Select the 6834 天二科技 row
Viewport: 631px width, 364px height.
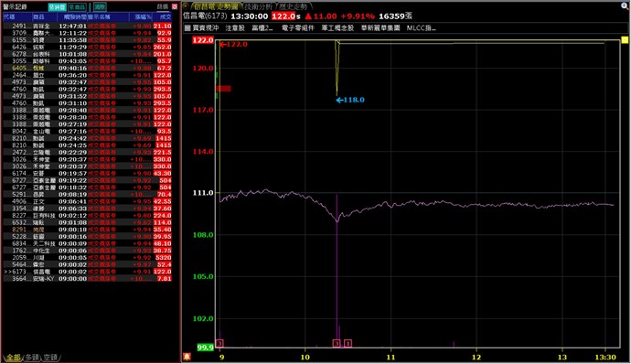87,243
